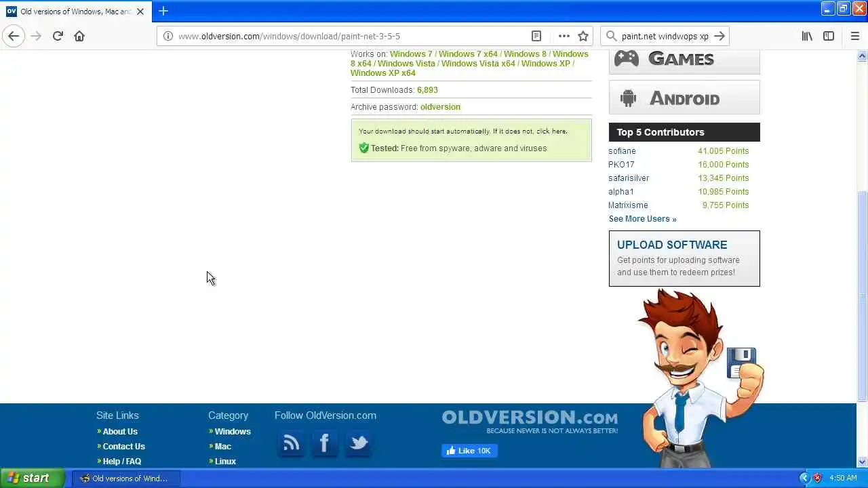Click the vertical page scrollbar thumb

coord(863,295)
